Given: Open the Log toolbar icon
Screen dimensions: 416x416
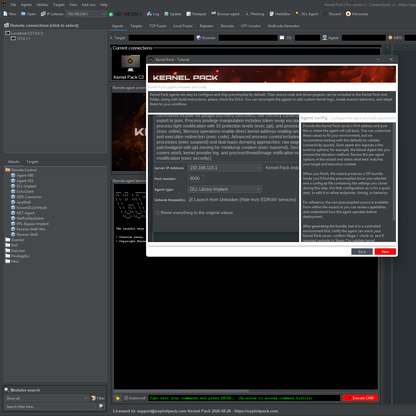Looking at the screenshot, I should coord(153,14).
